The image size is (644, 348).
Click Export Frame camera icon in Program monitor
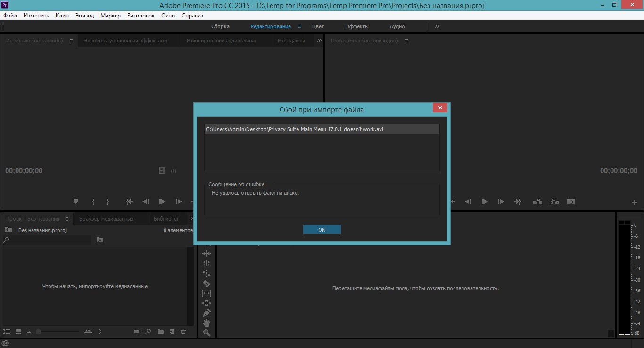[571, 202]
